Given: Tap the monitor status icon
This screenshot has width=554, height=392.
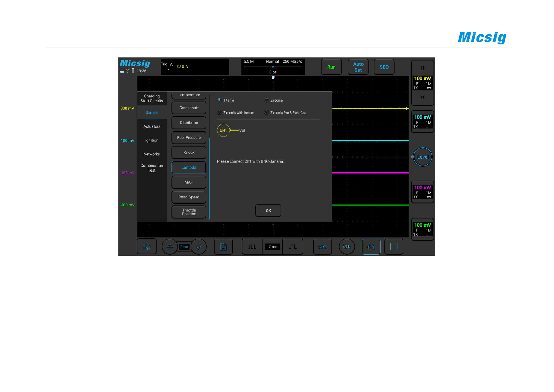Looking at the screenshot, I should click(122, 71).
